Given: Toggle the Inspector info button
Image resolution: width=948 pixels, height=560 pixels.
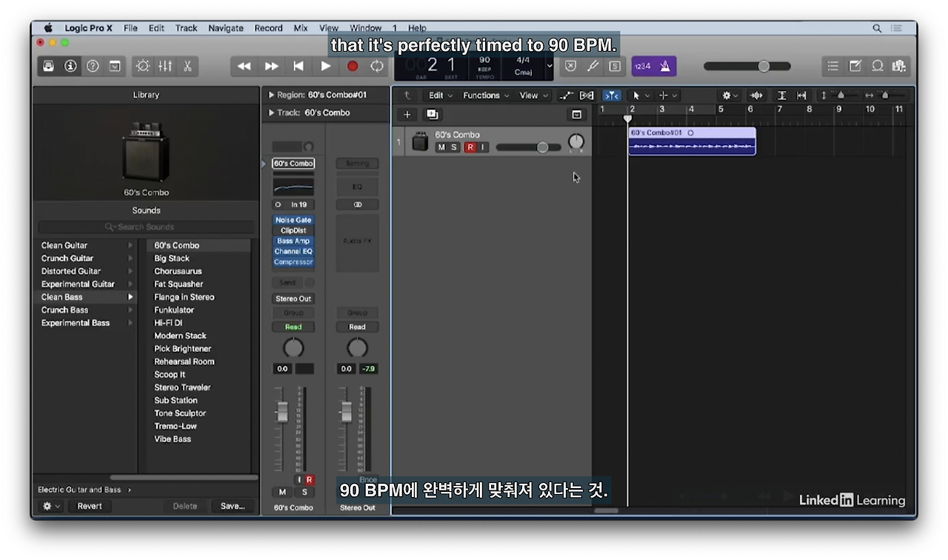Looking at the screenshot, I should (70, 66).
